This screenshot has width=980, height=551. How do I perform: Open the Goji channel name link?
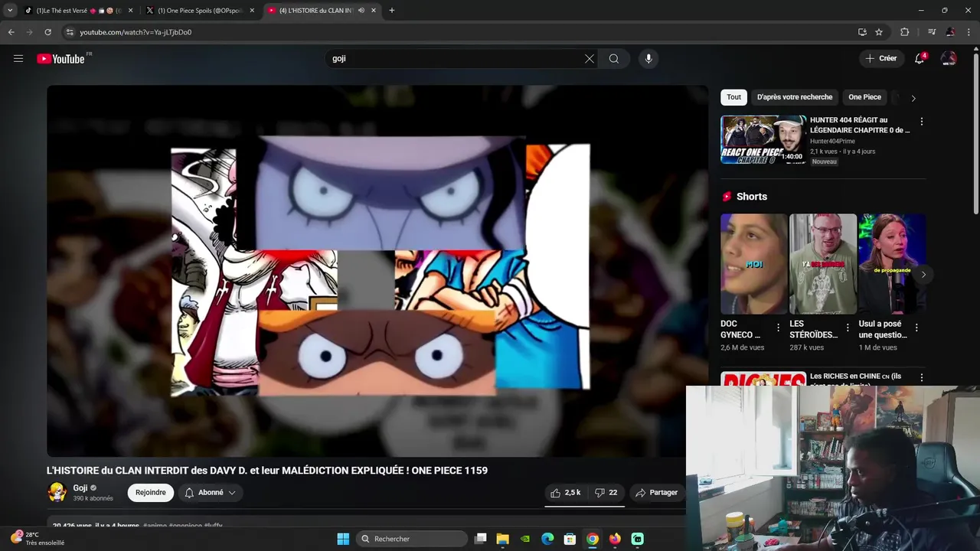point(80,488)
